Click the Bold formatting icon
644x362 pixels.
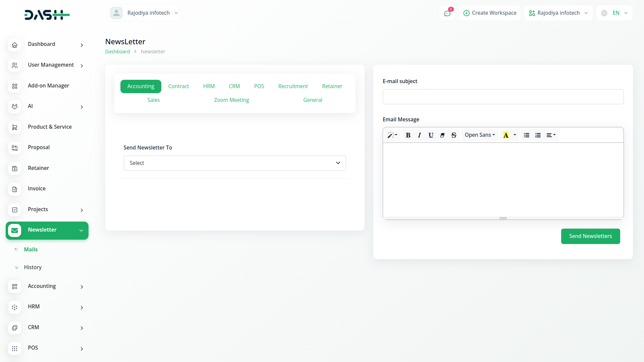(408, 135)
